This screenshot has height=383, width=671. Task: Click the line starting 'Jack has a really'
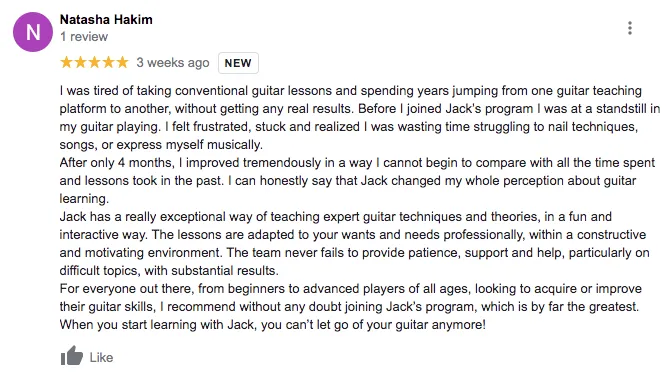(336, 217)
